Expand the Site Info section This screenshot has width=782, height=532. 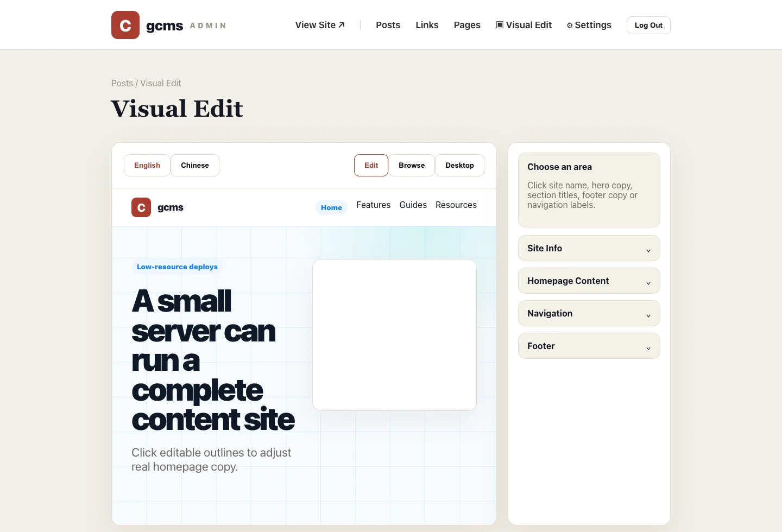coord(589,248)
